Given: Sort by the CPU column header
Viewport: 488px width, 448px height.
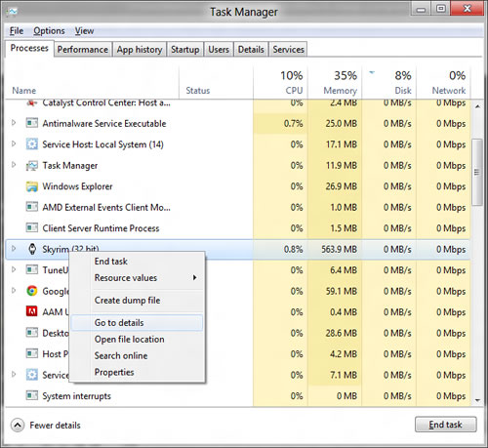Looking at the screenshot, I should tap(280, 82).
